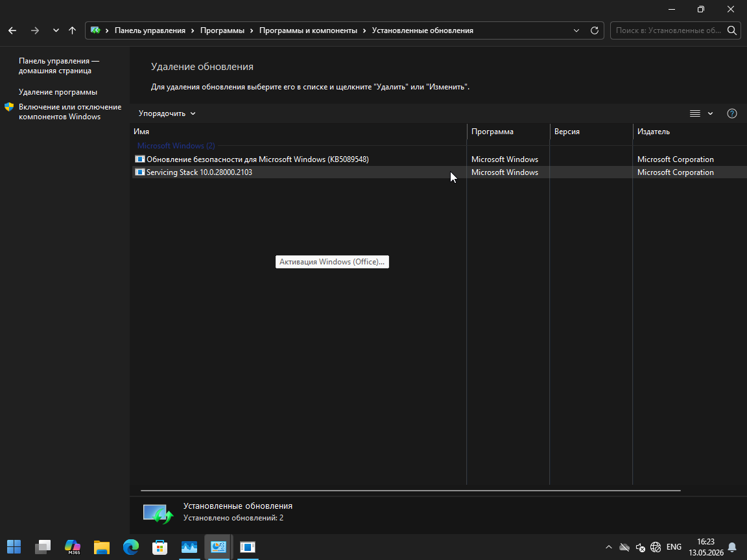The width and height of the screenshot is (747, 560).
Task: Open recent locations chevron dropdown
Action: point(56,30)
